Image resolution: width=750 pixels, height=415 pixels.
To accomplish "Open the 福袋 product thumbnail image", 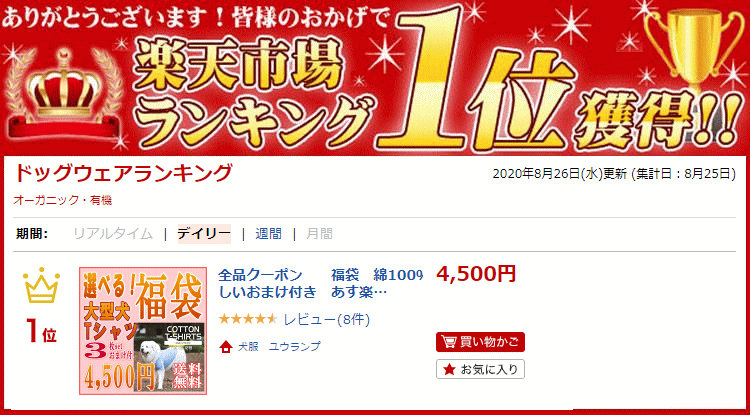I will tap(143, 331).
